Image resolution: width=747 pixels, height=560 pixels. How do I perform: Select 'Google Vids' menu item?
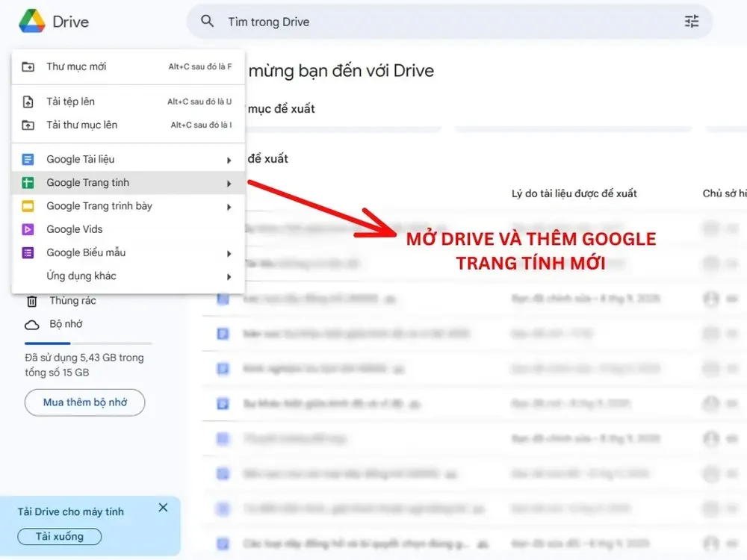pyautogui.click(x=128, y=229)
